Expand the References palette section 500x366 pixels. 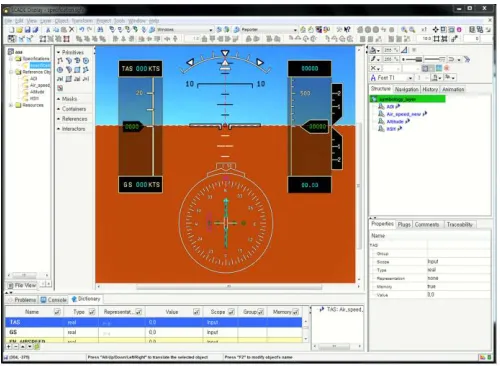click(59, 119)
